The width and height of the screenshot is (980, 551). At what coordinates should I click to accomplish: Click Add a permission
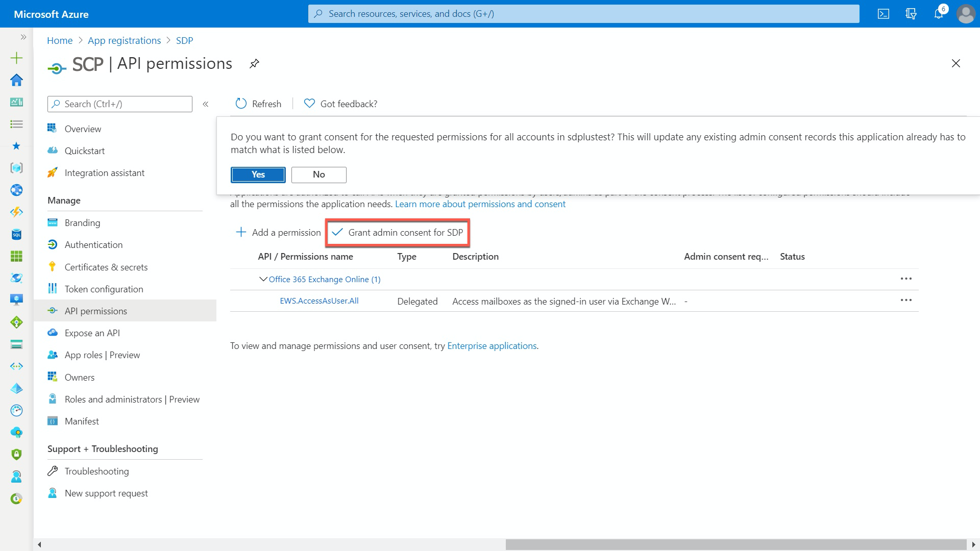click(x=278, y=233)
